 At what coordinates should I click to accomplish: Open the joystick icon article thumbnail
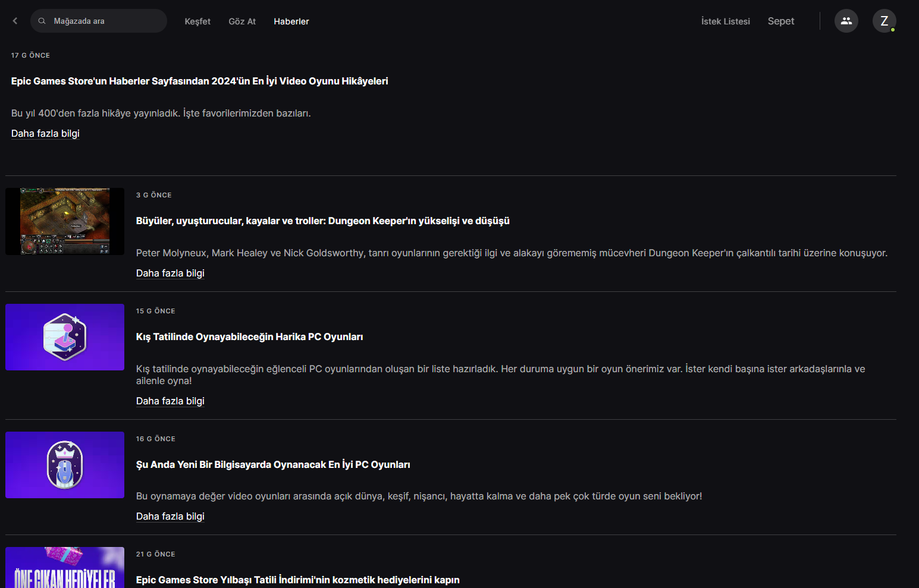click(x=65, y=337)
